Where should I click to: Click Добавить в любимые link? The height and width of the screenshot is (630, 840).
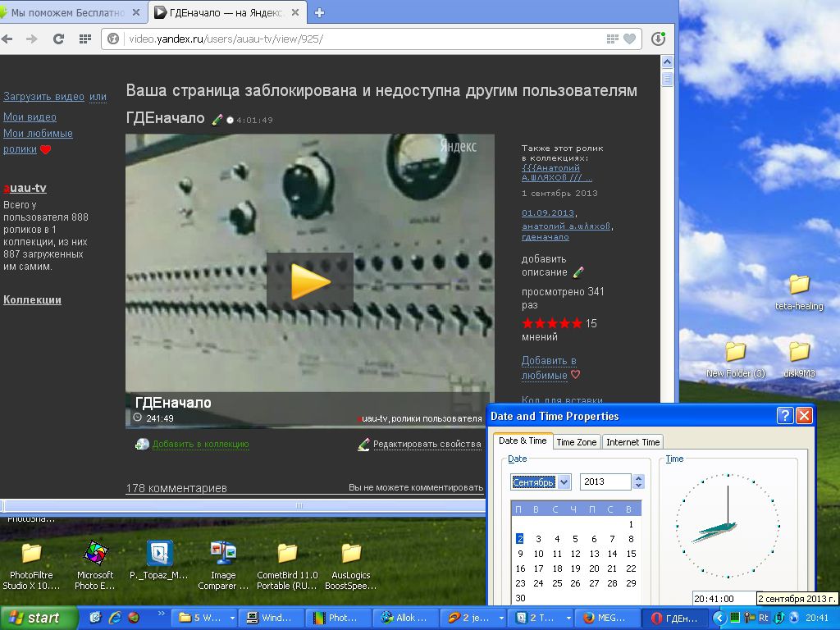[547, 367]
